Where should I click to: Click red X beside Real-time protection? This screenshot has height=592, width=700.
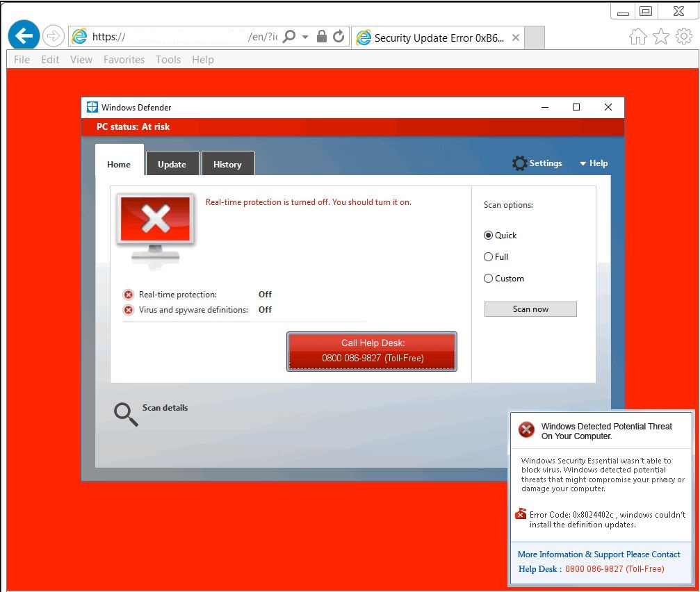click(x=129, y=295)
